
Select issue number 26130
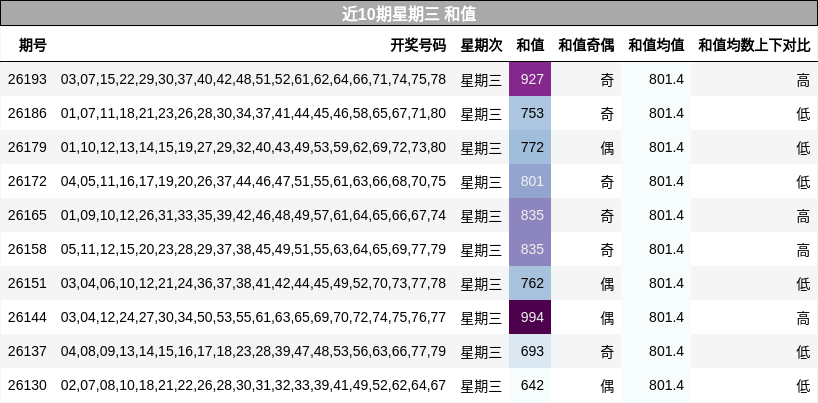point(27,385)
